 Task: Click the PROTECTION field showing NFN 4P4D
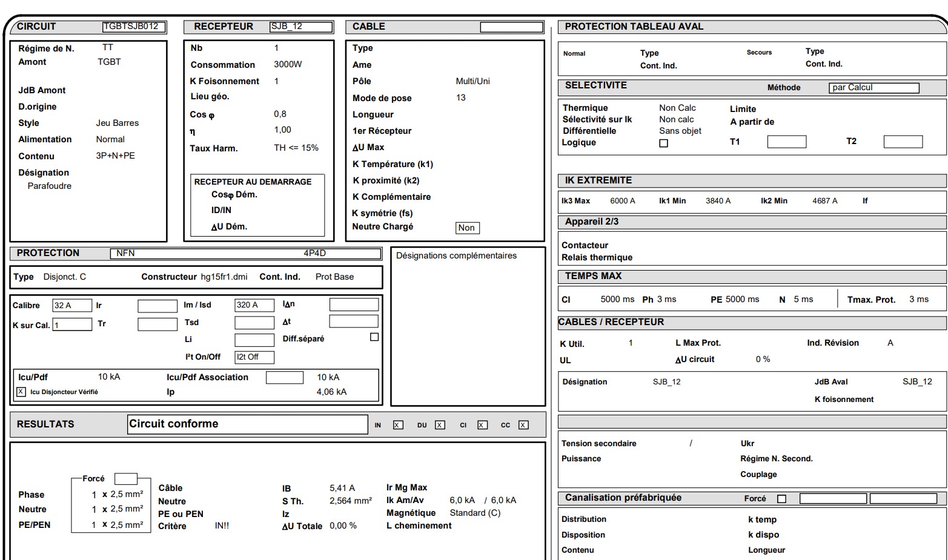245,253
